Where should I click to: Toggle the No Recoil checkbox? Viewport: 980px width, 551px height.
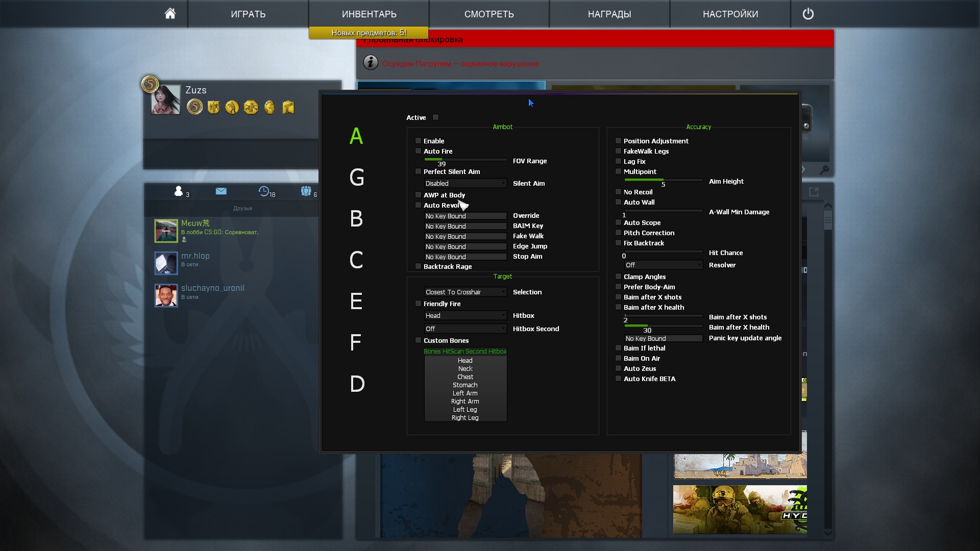[x=619, y=192]
